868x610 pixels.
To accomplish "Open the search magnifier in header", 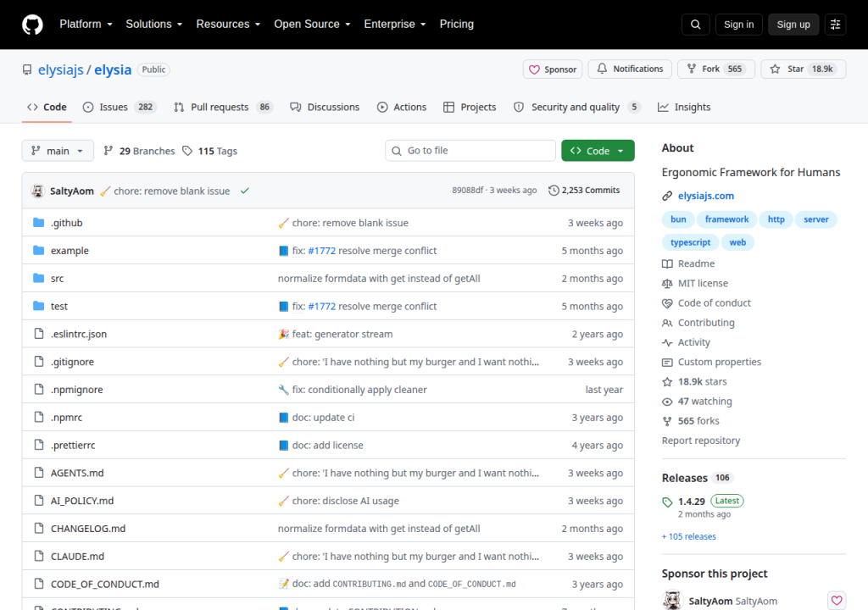I will click(x=695, y=25).
